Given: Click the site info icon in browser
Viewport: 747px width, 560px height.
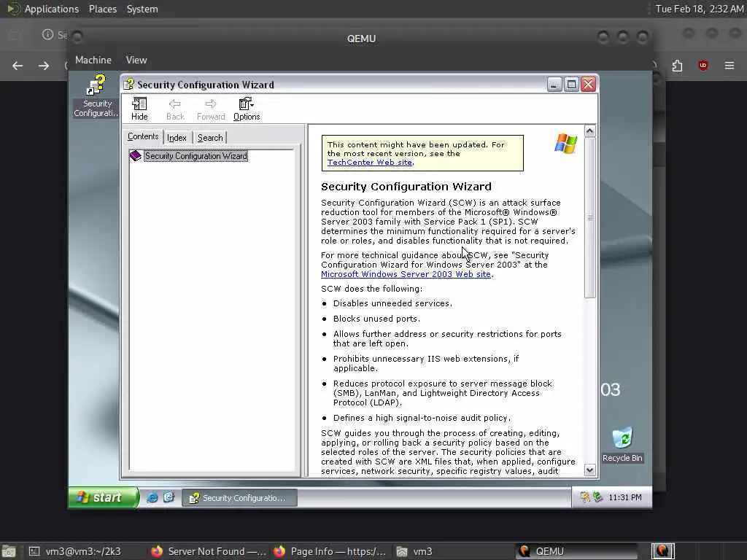Looking at the screenshot, I should point(47,34).
